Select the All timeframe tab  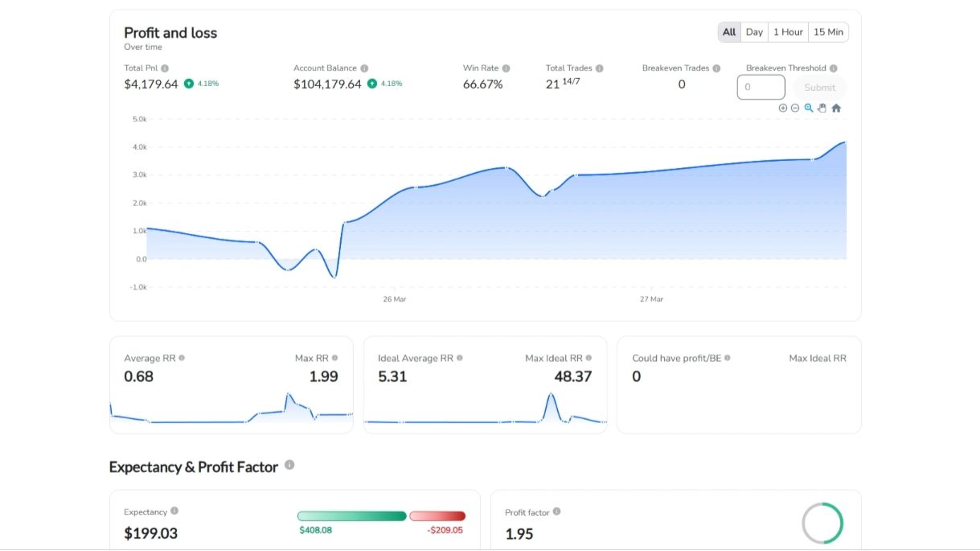(729, 32)
